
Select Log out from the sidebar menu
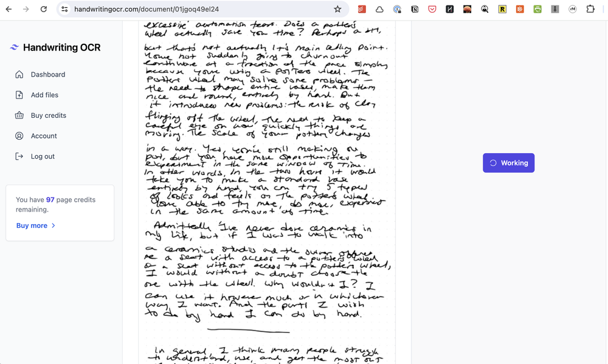tap(43, 156)
